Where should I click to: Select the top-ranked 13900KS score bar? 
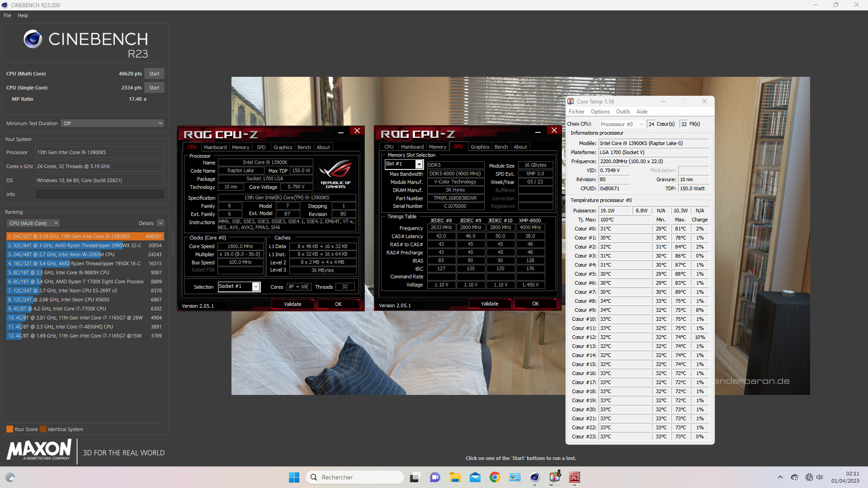coord(85,236)
